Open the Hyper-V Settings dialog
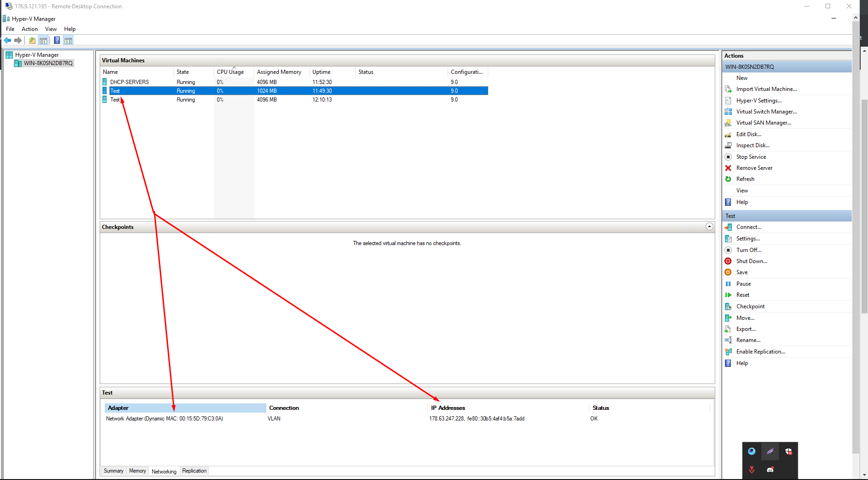The image size is (868, 480). click(759, 100)
